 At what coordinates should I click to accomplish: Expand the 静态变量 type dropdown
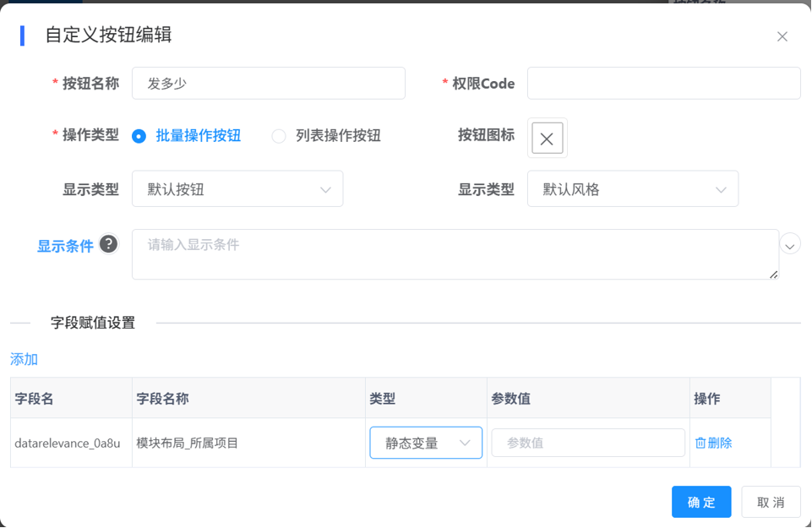(x=426, y=443)
